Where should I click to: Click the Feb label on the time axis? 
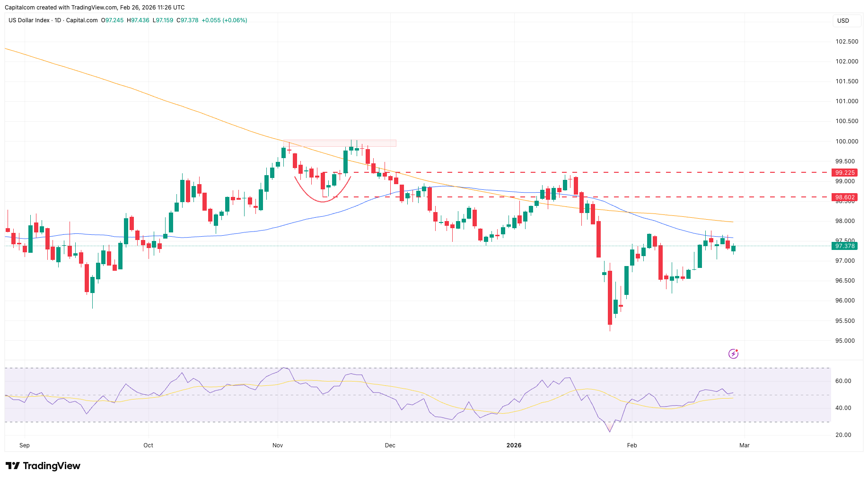(x=632, y=445)
